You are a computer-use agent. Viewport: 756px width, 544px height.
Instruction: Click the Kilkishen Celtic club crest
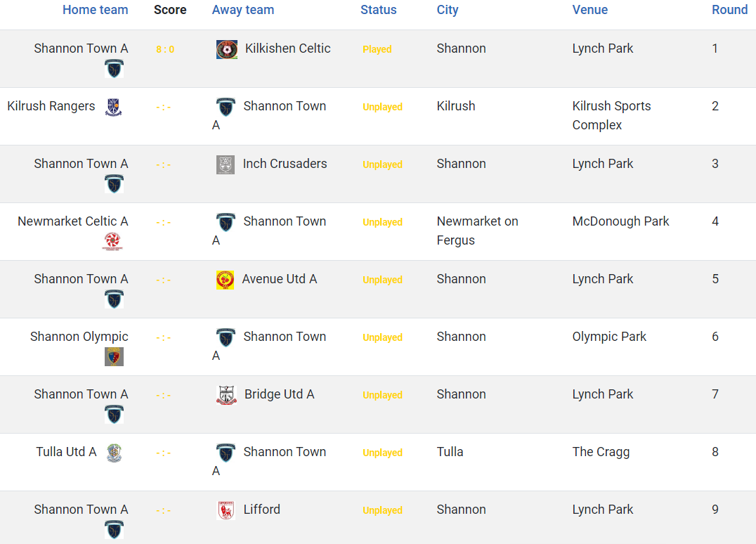pos(227,49)
